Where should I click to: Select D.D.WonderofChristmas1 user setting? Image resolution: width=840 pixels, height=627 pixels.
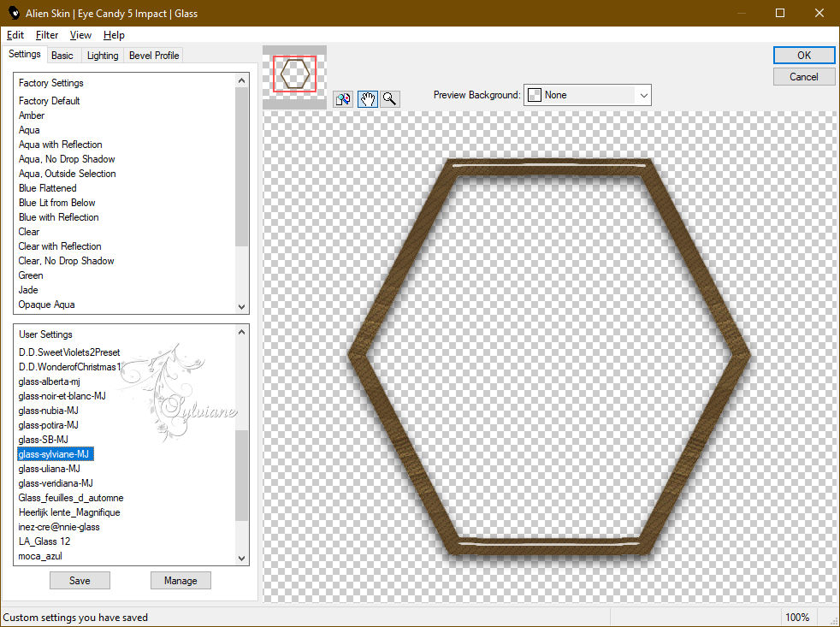coord(69,367)
